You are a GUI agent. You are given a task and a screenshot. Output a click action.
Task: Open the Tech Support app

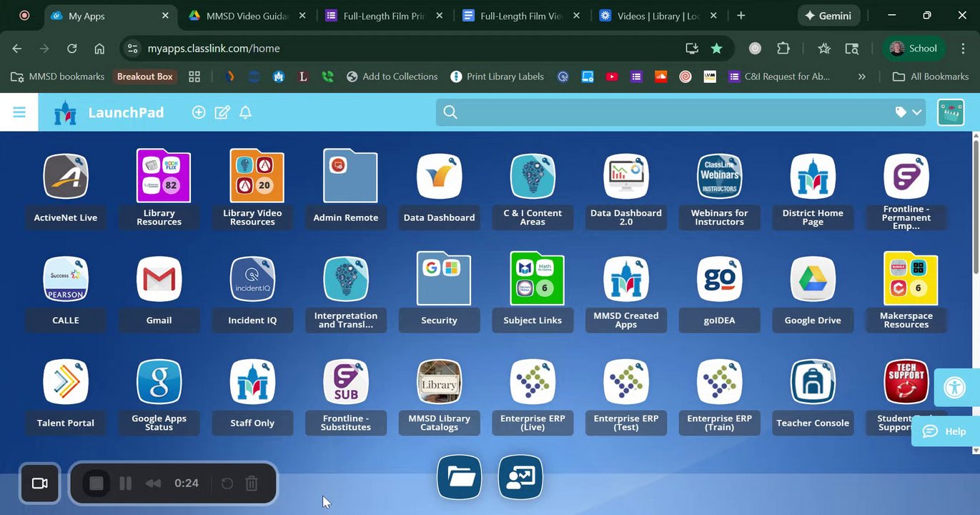906,382
